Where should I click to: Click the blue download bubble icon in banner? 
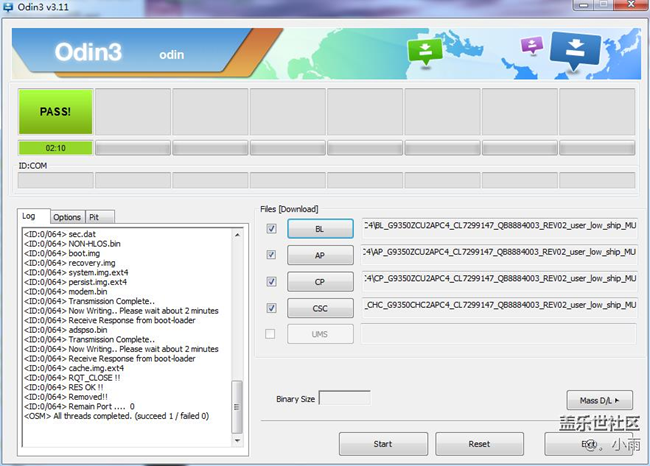[576, 50]
